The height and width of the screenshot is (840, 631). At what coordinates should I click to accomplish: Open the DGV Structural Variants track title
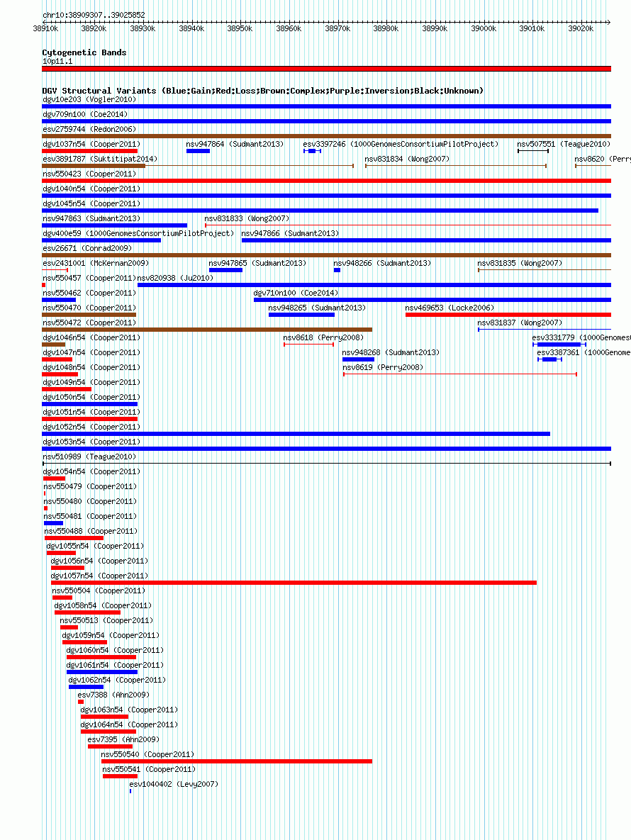click(262, 91)
